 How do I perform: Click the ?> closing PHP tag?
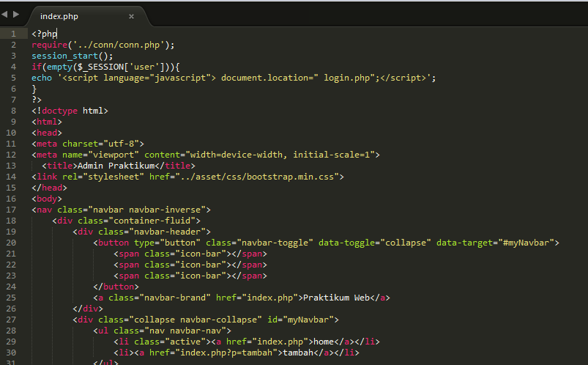point(37,100)
